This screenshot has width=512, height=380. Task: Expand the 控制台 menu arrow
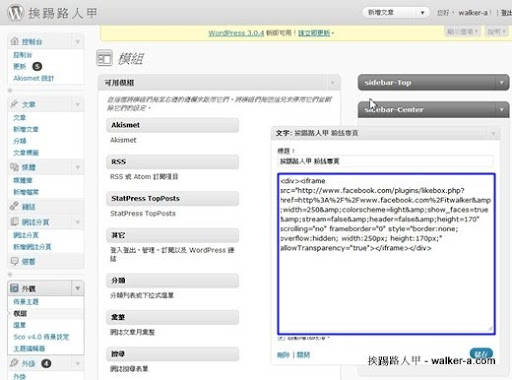[78, 42]
